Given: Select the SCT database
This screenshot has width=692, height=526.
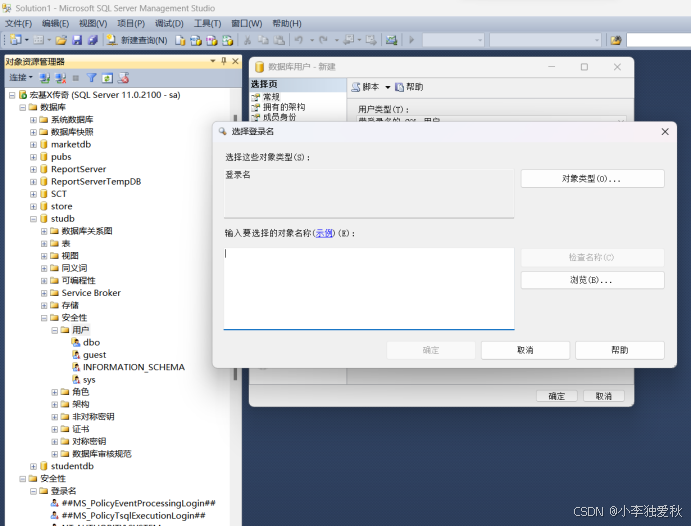Looking at the screenshot, I should tap(59, 194).
